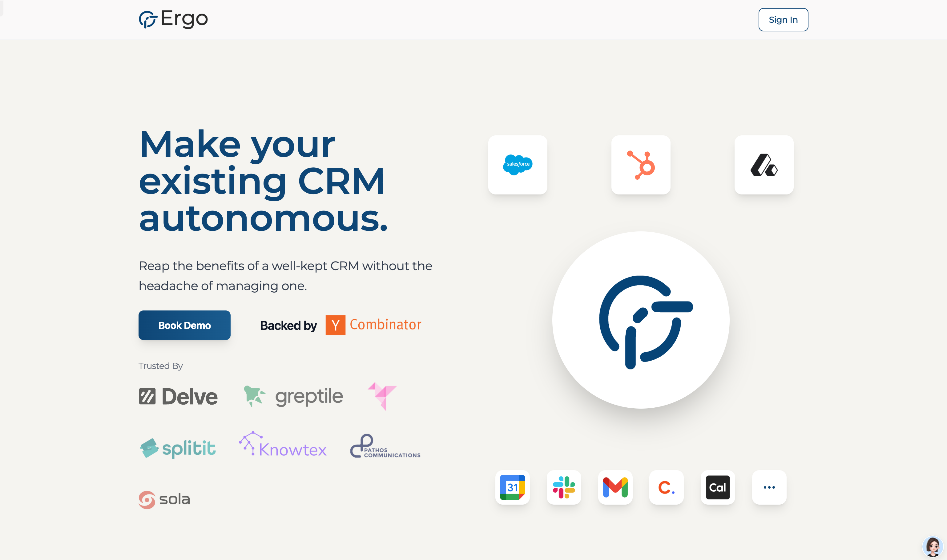Click the splitit customer logo

coord(177,448)
